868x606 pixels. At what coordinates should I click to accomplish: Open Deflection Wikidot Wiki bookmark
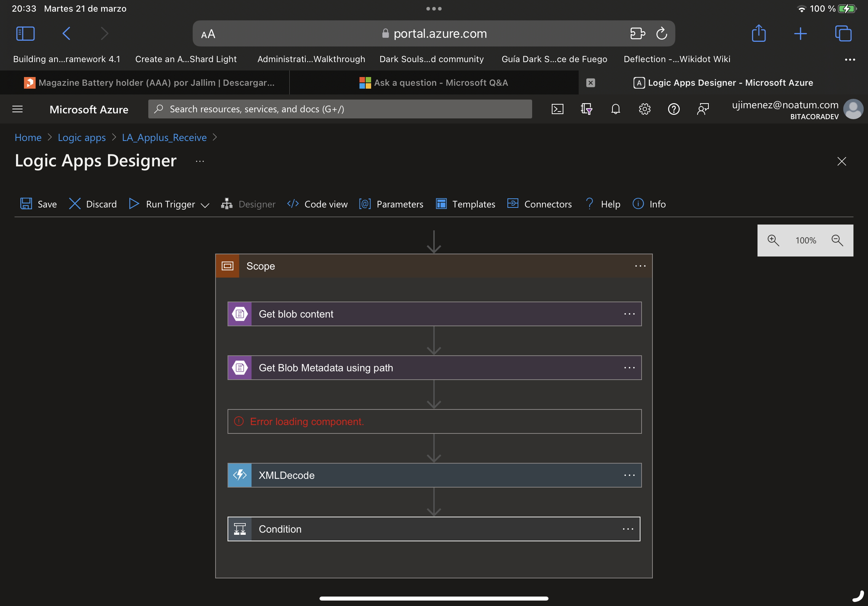[677, 59]
